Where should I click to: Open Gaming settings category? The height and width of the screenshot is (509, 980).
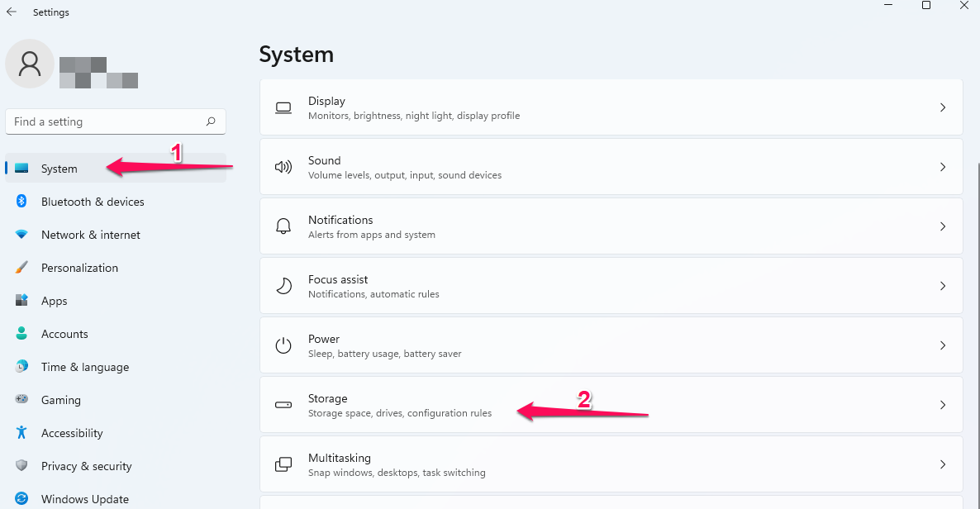[116, 400]
